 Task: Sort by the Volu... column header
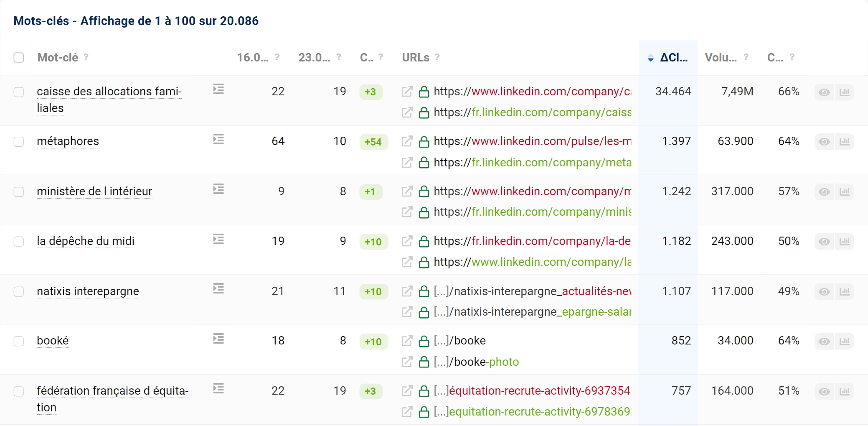pyautogui.click(x=721, y=58)
